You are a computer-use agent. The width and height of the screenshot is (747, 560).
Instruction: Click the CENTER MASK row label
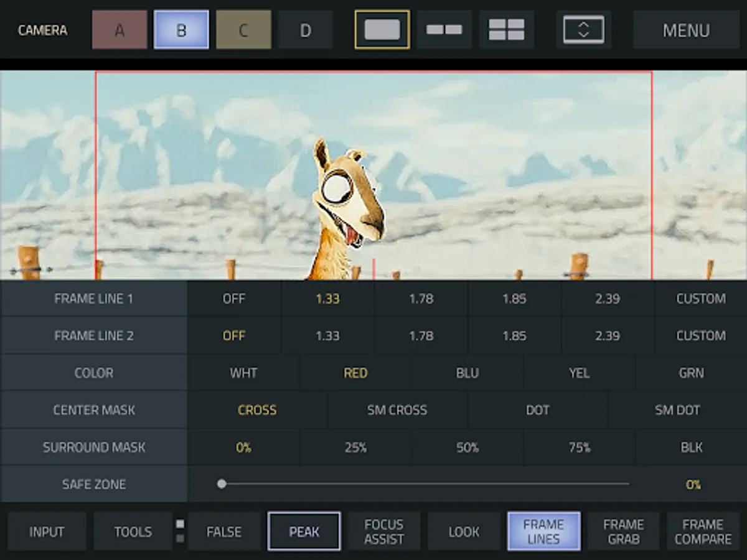[x=93, y=410]
